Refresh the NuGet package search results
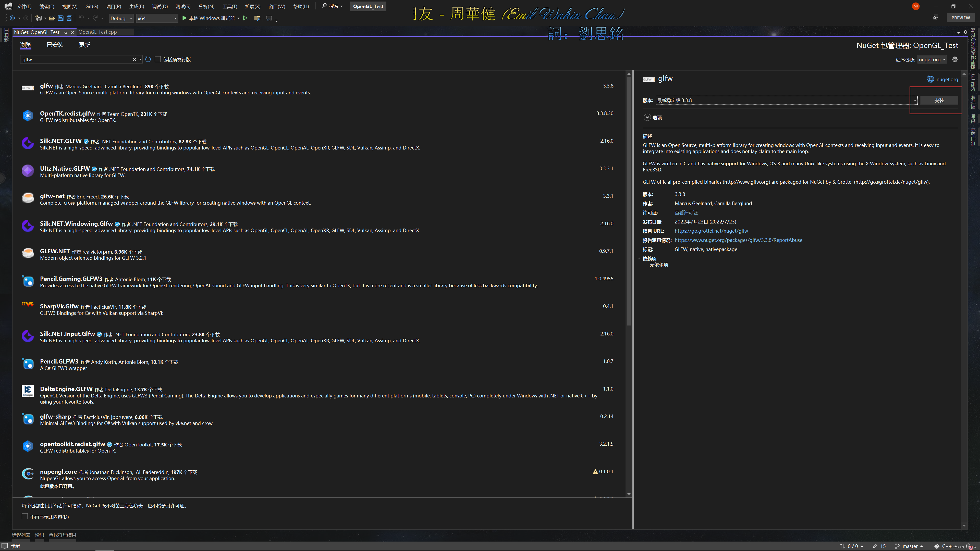980x551 pixels. (148, 59)
